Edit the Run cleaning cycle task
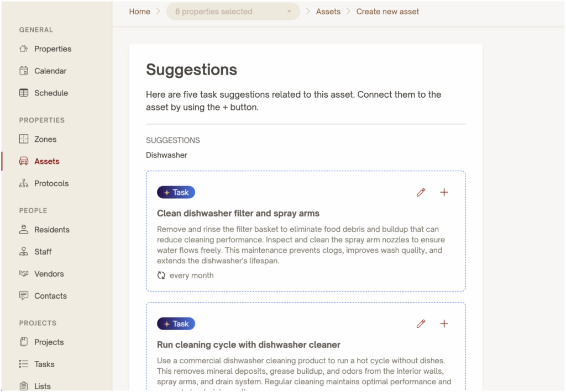 coord(421,324)
